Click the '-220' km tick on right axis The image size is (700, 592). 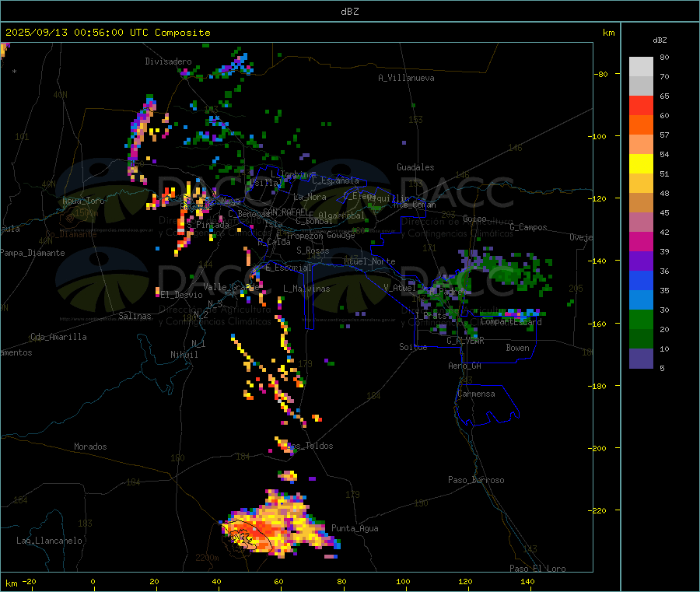coord(599,511)
